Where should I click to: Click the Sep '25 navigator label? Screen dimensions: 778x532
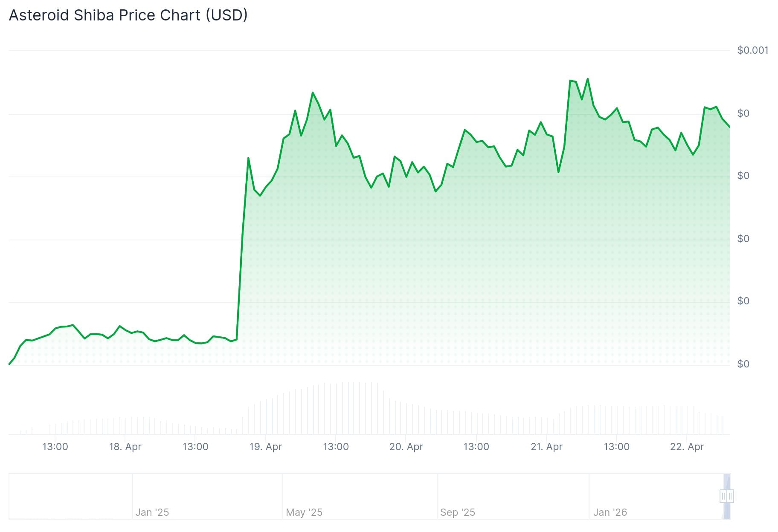[x=458, y=512]
